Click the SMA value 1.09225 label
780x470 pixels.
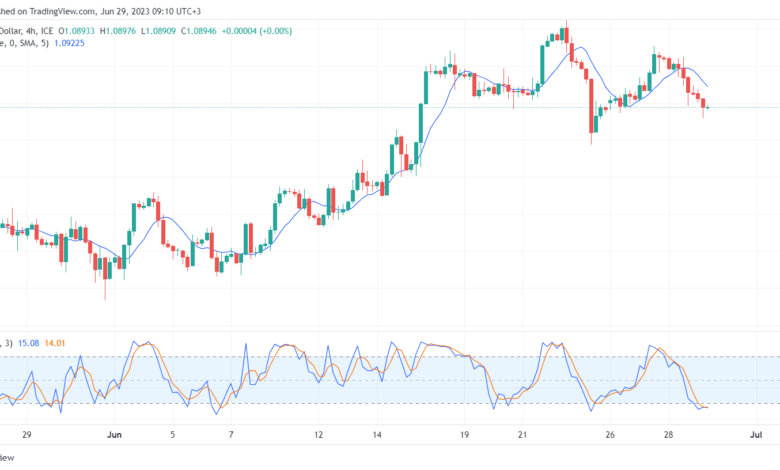pyautogui.click(x=69, y=43)
